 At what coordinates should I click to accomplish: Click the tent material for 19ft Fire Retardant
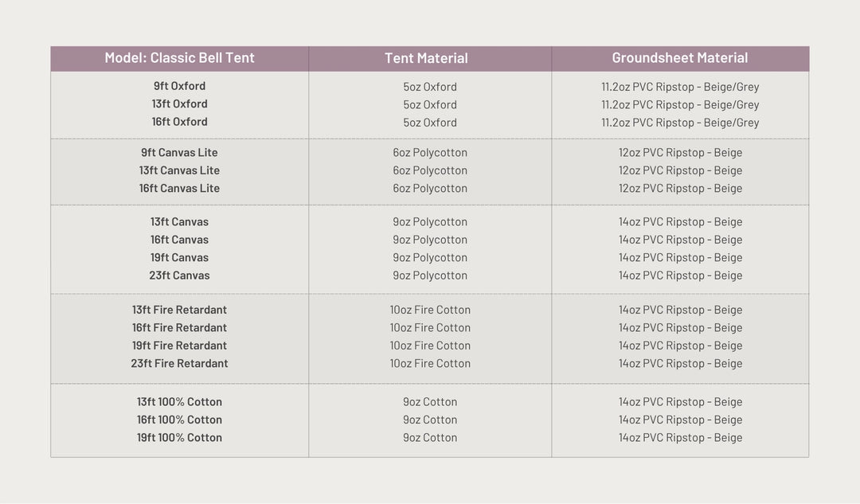click(x=430, y=346)
